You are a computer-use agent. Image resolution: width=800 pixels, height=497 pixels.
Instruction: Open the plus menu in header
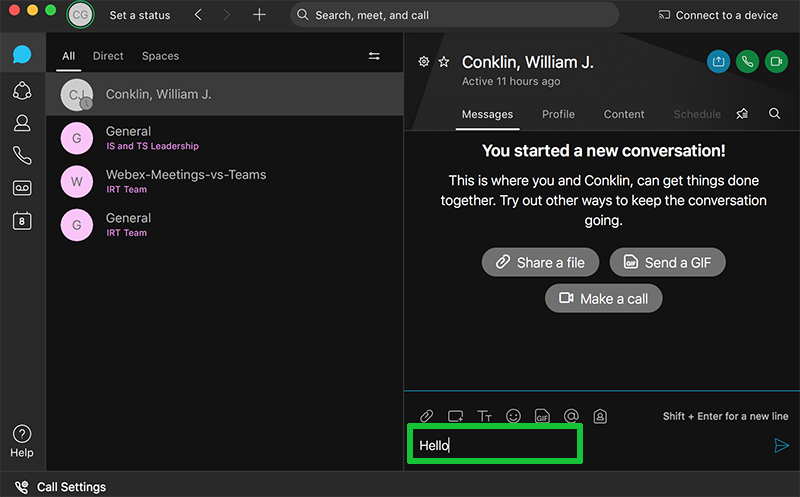(x=259, y=15)
